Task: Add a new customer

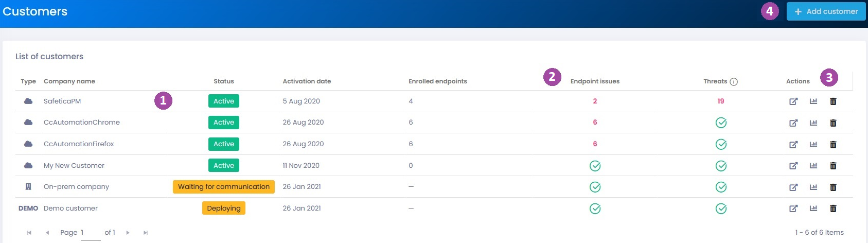Action: coord(826,11)
